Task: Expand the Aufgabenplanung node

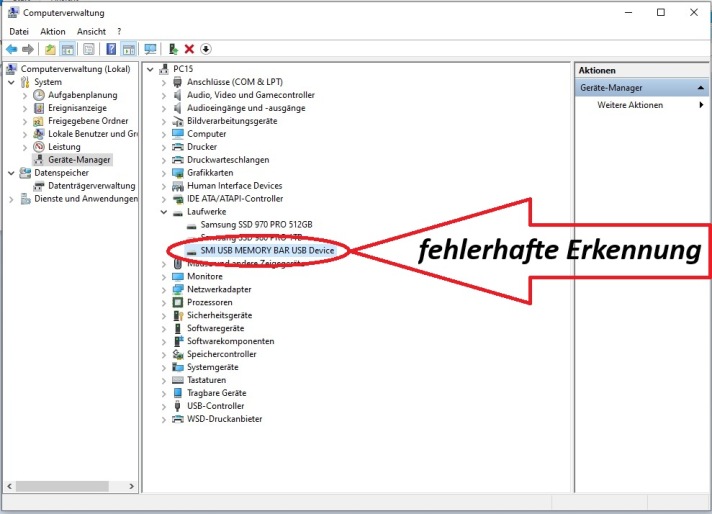Action: pyautogui.click(x=25, y=95)
